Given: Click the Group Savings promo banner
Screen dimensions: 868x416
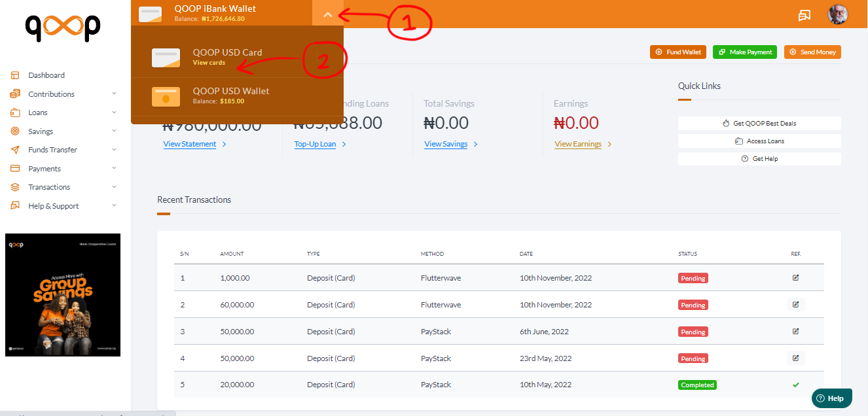Looking at the screenshot, I should 63,295.
